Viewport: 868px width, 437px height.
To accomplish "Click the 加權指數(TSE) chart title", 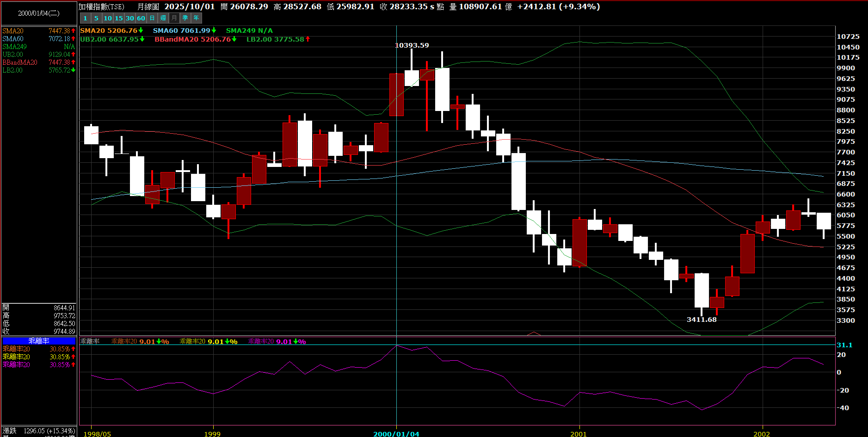I will click(102, 6).
